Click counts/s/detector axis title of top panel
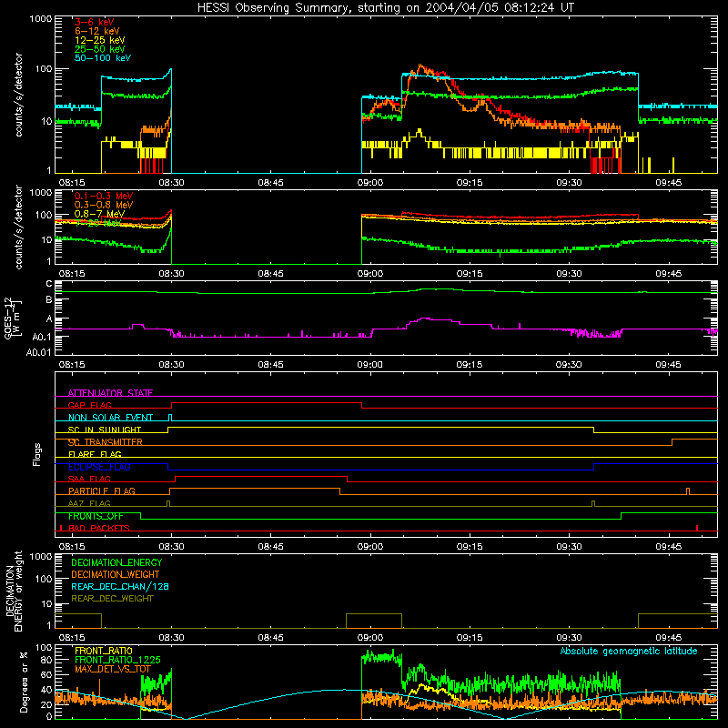Screen dimensions: 728x728 point(18,95)
